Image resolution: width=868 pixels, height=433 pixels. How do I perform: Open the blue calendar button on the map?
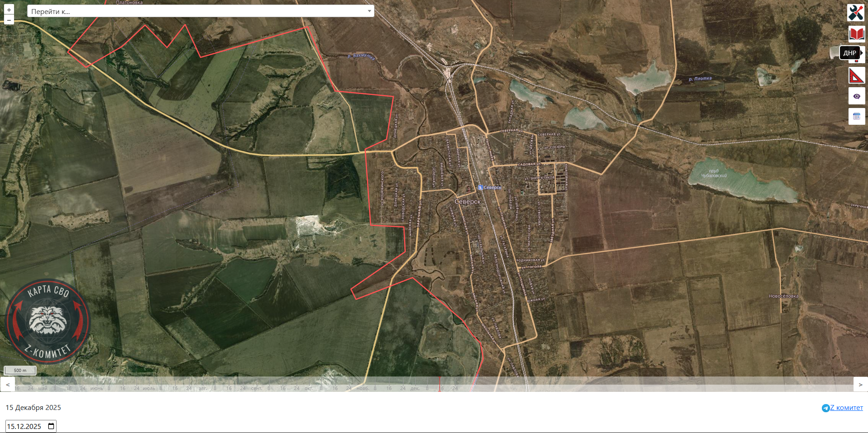click(x=857, y=117)
